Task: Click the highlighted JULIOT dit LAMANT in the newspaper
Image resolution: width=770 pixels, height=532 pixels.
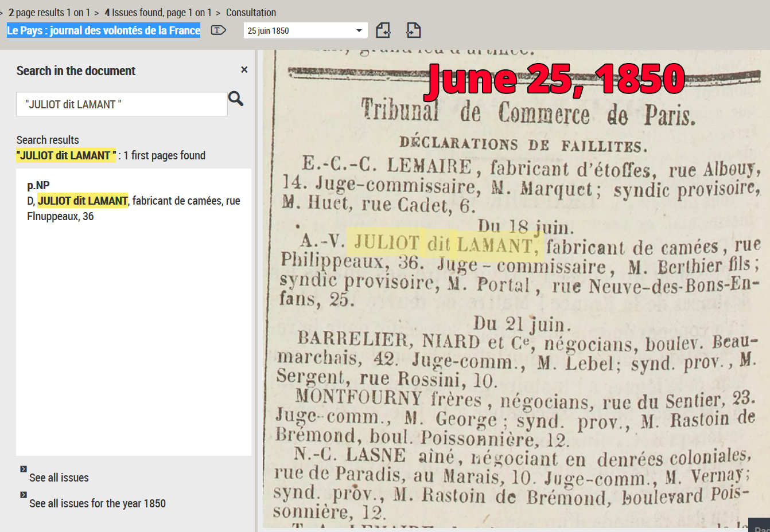Action: (446, 244)
